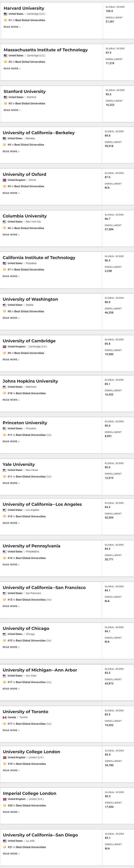This screenshot has height=868, width=134.
Task: Click the ranking badge for University College London
Action: (x=5, y=764)
